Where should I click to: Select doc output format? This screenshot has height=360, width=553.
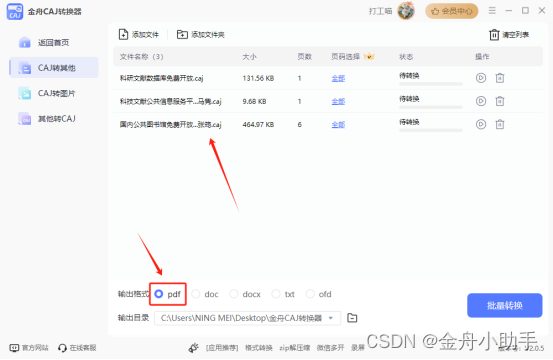click(x=196, y=294)
